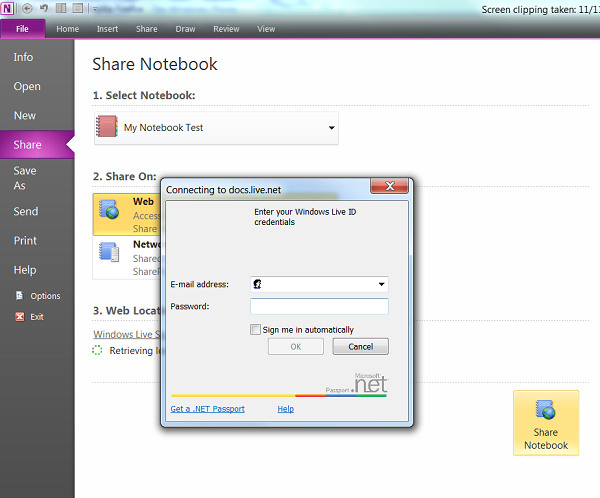The height and width of the screenshot is (498, 600).
Task: Click the Web option heading text
Action: click(143, 202)
